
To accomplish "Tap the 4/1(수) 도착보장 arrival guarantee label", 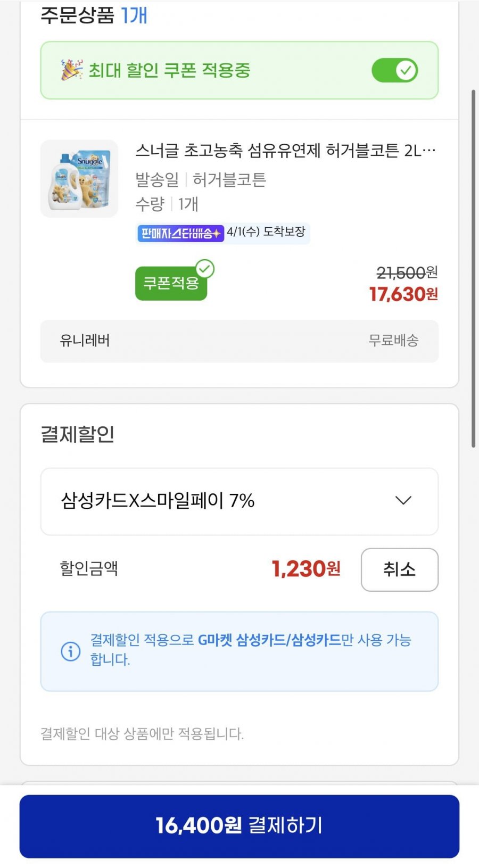I will click(266, 232).
